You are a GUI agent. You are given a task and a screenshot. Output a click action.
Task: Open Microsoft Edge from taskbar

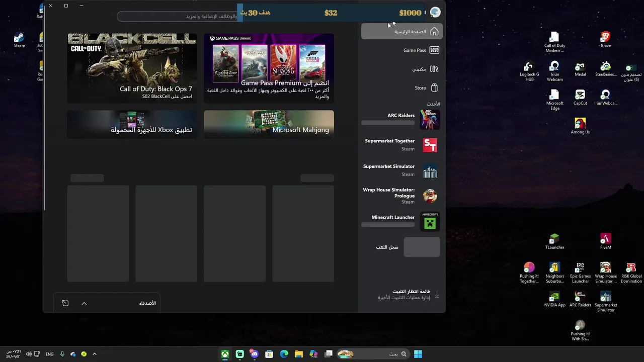(284, 354)
